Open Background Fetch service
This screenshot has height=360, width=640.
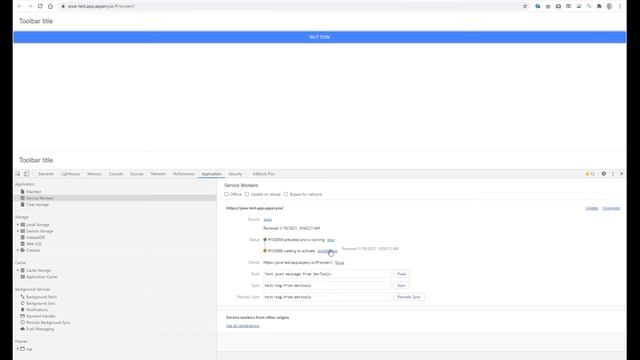coord(41,297)
